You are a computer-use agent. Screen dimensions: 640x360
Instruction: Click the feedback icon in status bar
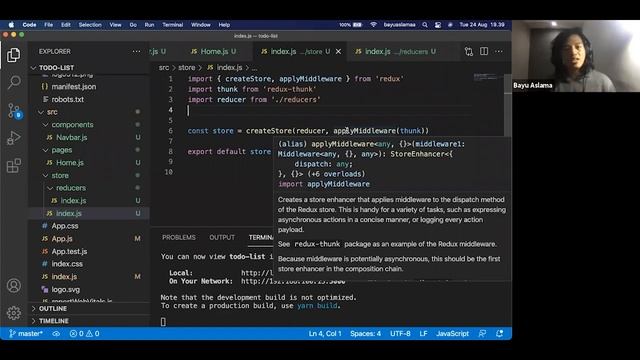point(482,333)
